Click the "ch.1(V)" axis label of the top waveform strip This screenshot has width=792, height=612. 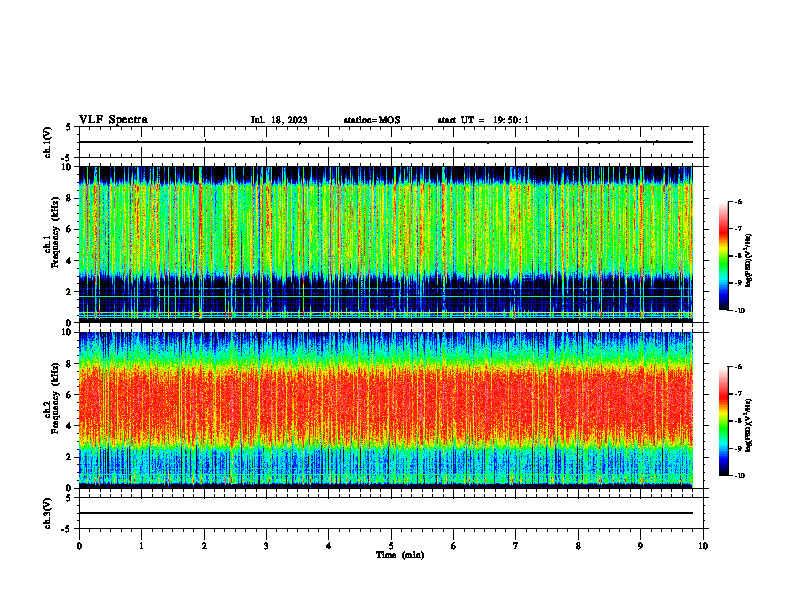coord(48,142)
